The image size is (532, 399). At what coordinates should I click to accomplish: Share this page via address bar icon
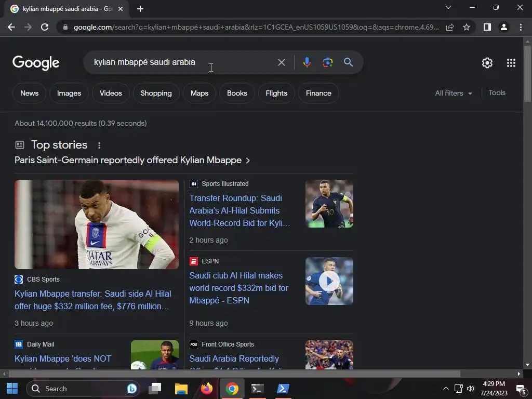click(450, 27)
